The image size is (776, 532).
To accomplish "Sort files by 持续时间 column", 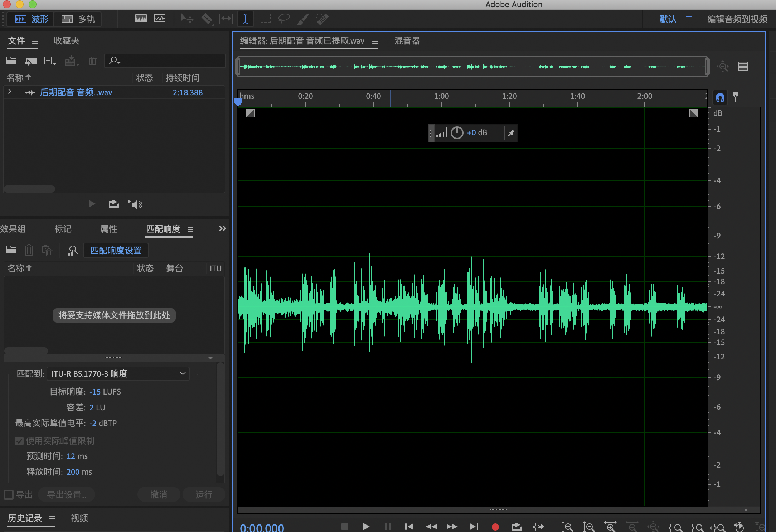I will coord(182,78).
